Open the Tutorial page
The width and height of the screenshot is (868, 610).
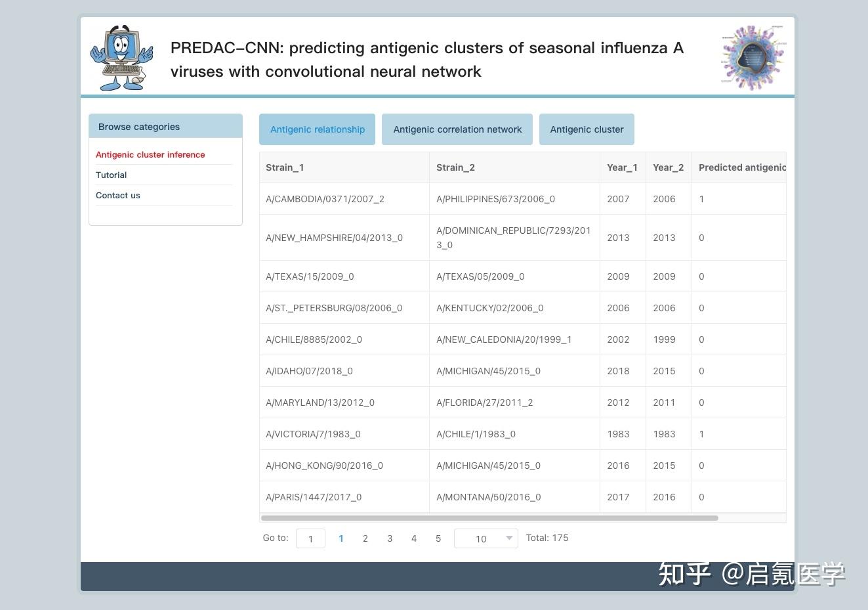tap(111, 175)
